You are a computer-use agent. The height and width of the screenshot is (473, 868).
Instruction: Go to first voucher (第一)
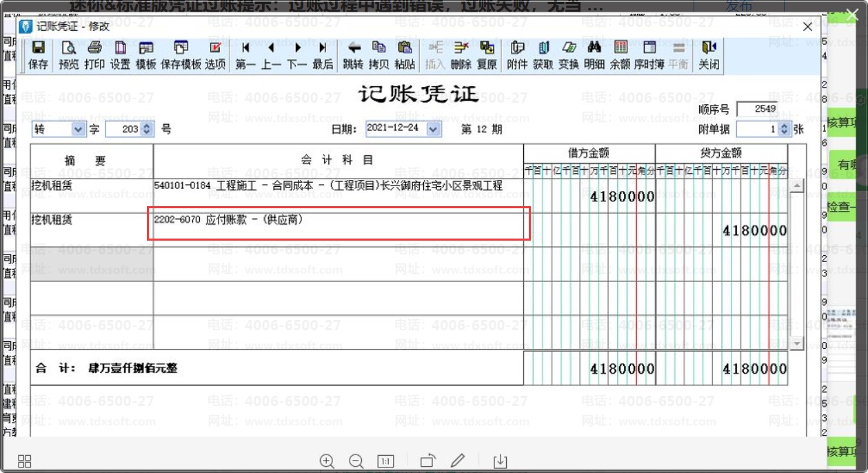tap(245, 55)
